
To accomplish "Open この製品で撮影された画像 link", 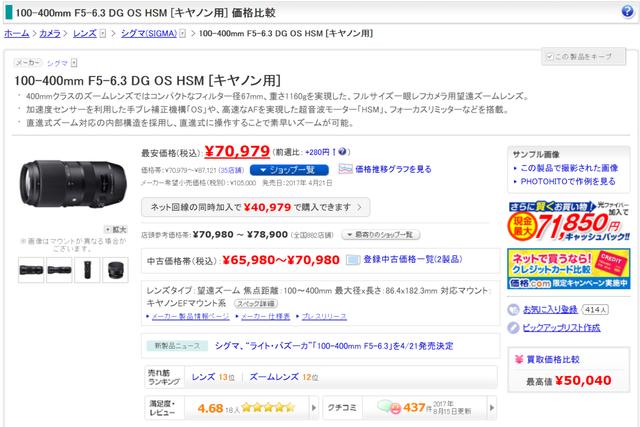I will pos(569,168).
